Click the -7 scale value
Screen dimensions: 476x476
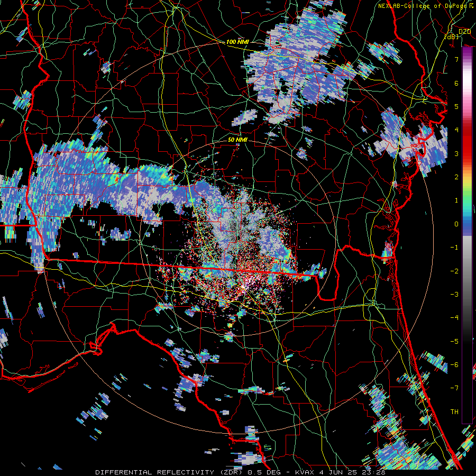(454, 388)
